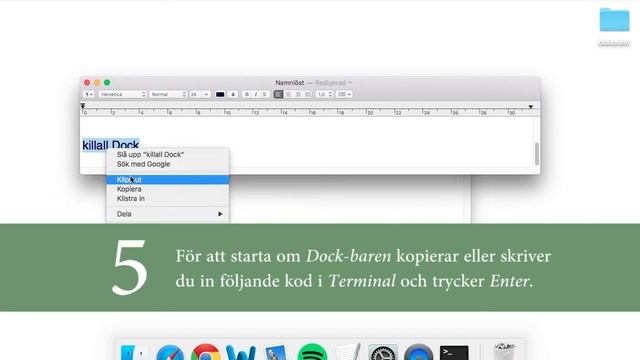Viewport: 640px width, 360px height.
Task: Open the Trash in the Dock
Action: coord(504,352)
